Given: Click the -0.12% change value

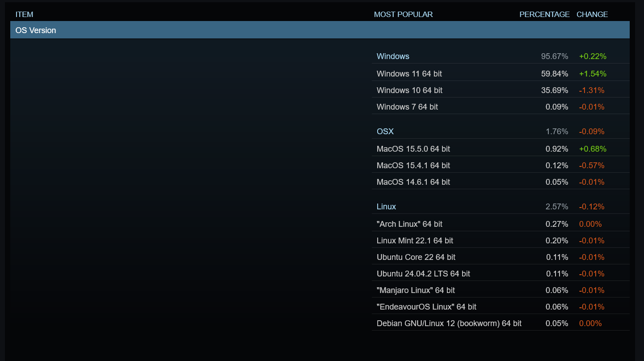Looking at the screenshot, I should click(592, 207).
